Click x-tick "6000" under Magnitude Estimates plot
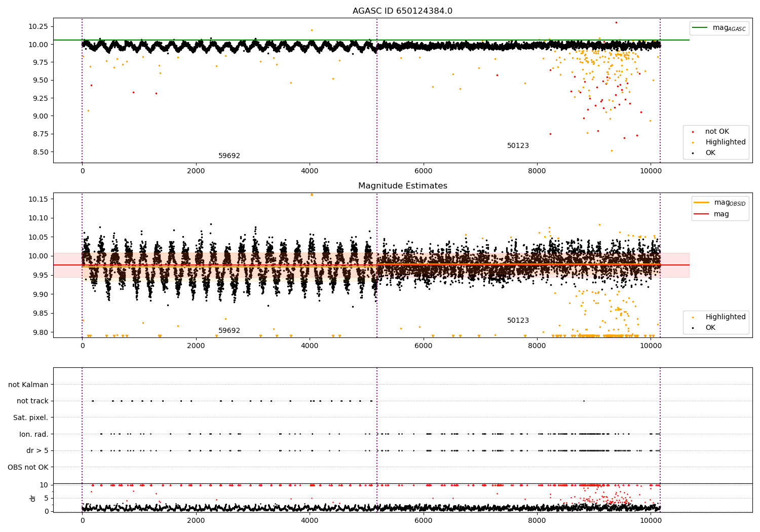This screenshot has width=760, height=532. (x=423, y=346)
